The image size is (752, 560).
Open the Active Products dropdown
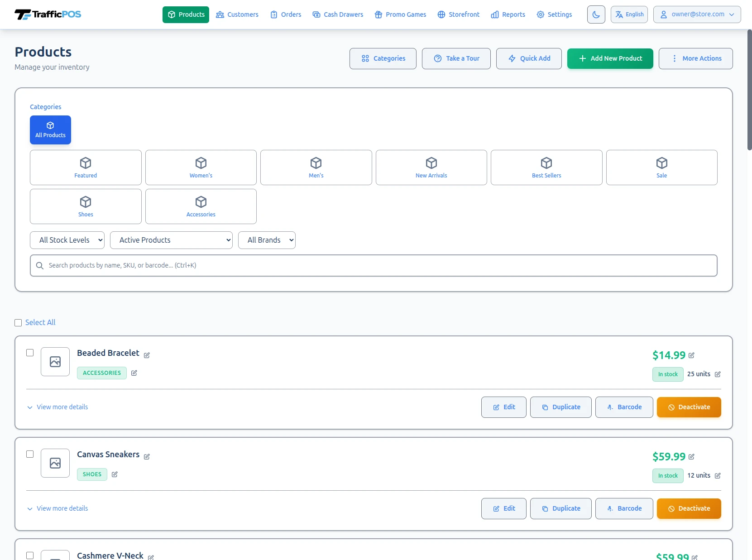coord(171,240)
